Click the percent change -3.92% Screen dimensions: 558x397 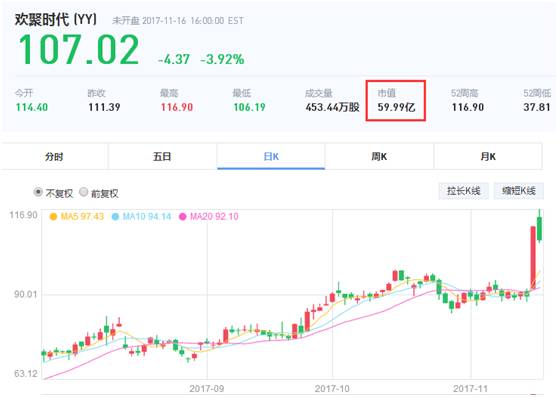[222, 59]
